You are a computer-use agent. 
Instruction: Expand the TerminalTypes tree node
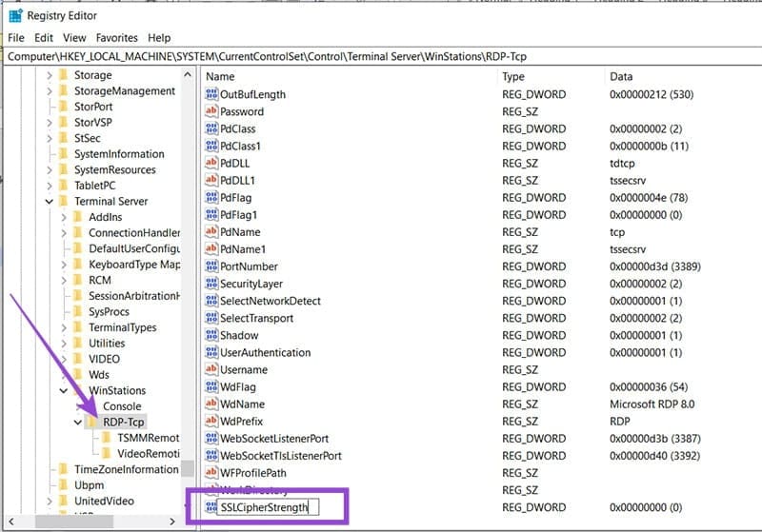[64, 327]
